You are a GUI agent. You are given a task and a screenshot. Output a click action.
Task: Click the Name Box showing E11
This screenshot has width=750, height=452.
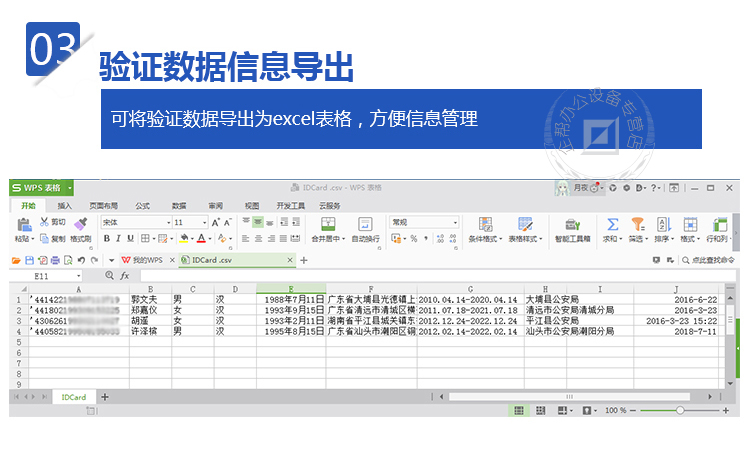(x=45, y=275)
